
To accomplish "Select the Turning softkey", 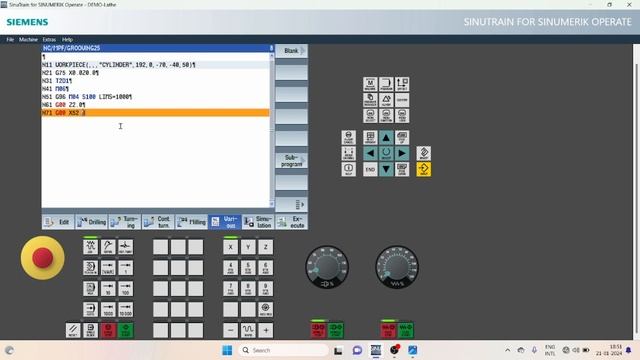I will point(124,222).
